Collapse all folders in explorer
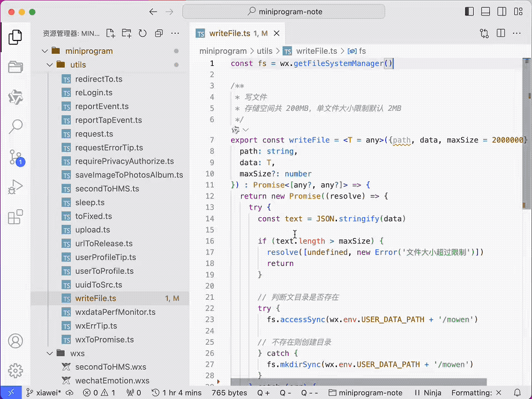 click(159, 33)
